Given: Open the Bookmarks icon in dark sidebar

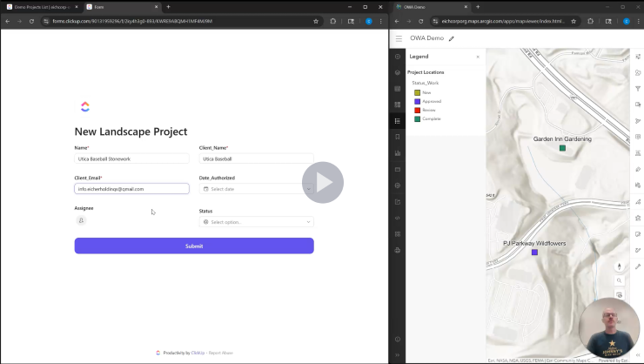Looking at the screenshot, I should pos(397,137).
